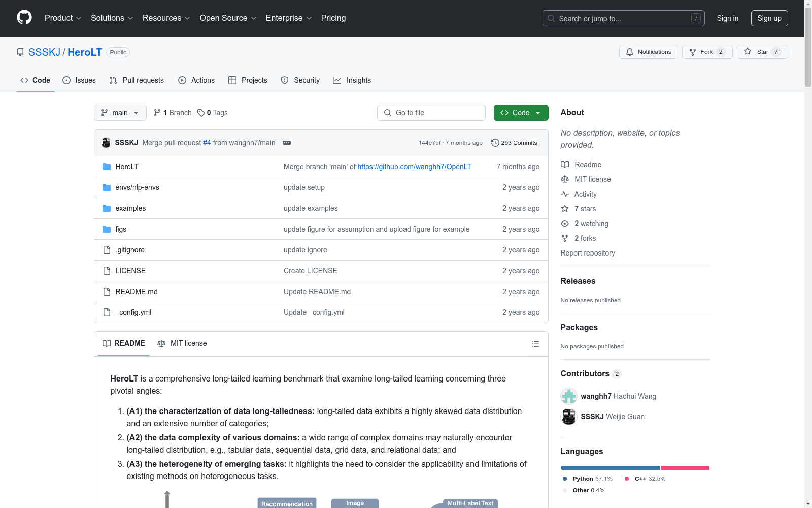Click the pulse icon next to Activity
812x508 pixels.
click(565, 194)
